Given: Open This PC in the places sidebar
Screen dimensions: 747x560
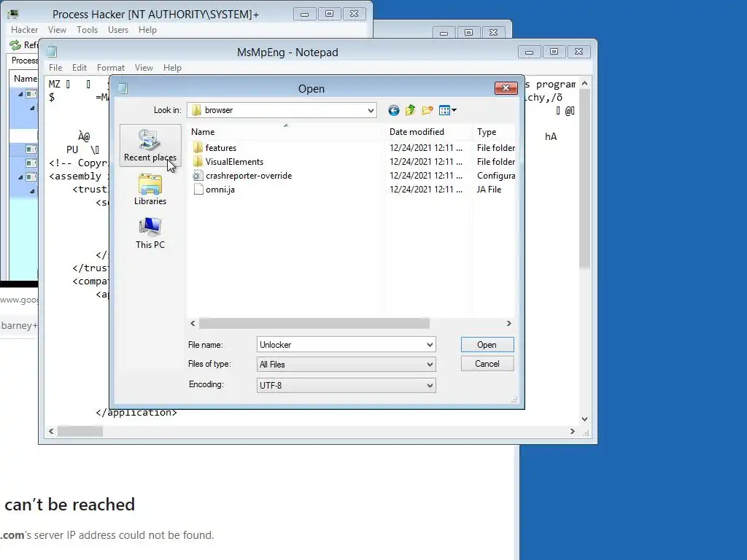Looking at the screenshot, I should 150,233.
